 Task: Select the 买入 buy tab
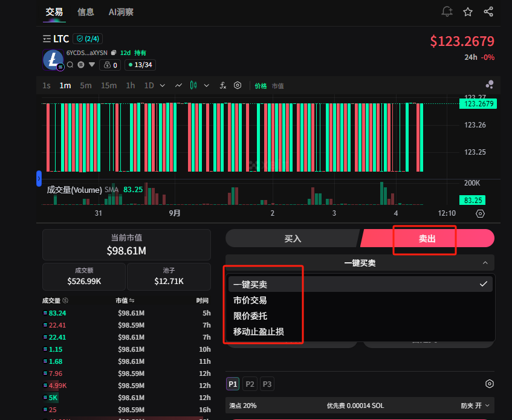click(293, 239)
